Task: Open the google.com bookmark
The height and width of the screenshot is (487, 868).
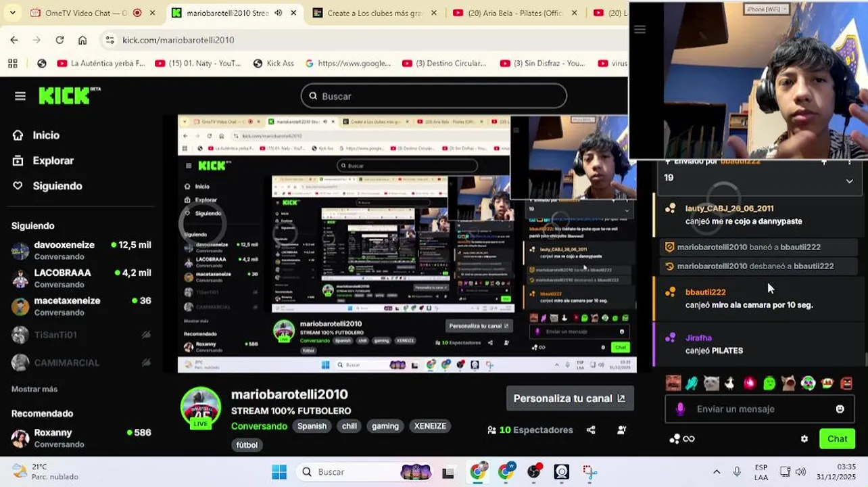Action: tap(347, 64)
